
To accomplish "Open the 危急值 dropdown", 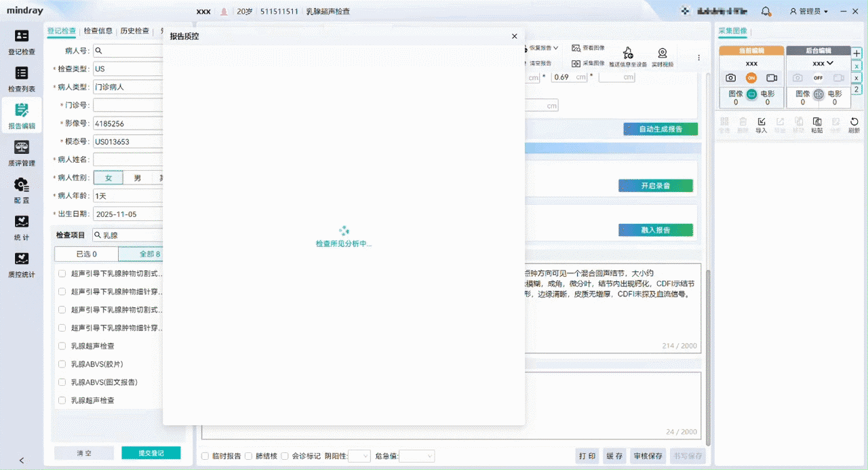I will tap(416, 456).
